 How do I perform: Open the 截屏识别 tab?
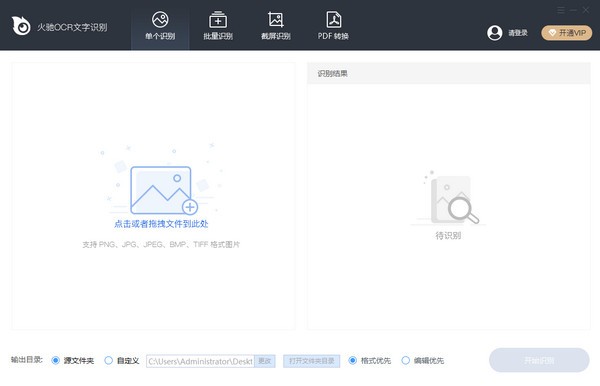coord(276,25)
